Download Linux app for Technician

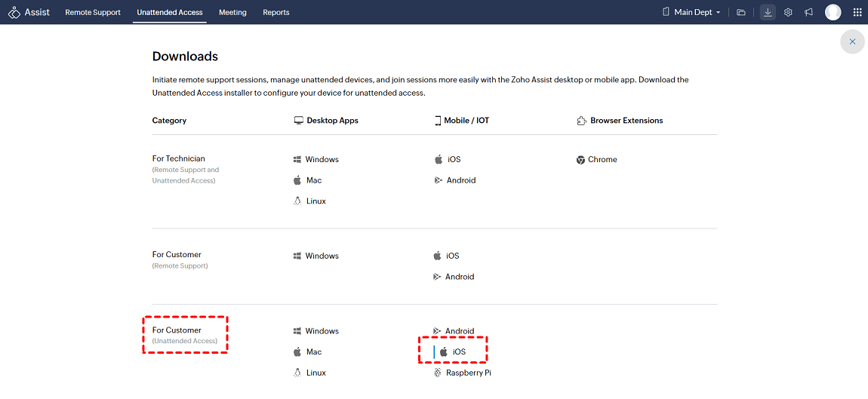point(309,201)
